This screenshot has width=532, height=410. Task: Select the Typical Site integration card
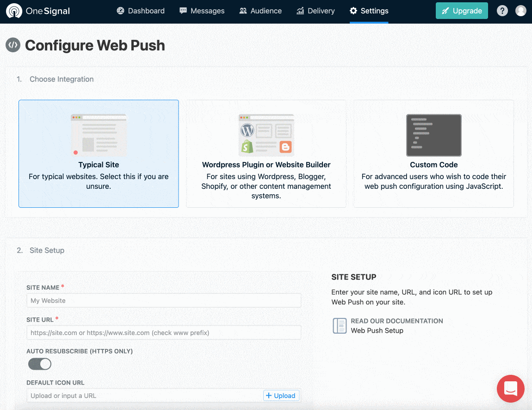[99, 154]
